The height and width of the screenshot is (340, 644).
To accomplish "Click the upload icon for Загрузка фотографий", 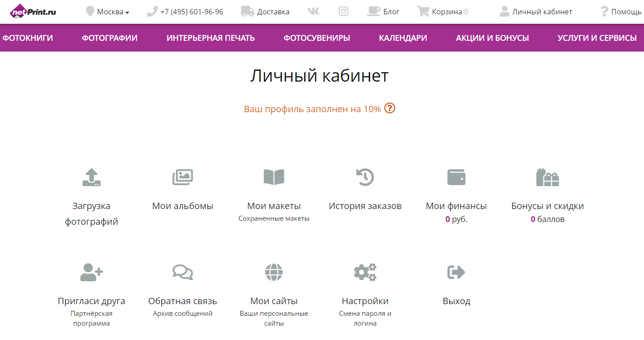I will (92, 177).
